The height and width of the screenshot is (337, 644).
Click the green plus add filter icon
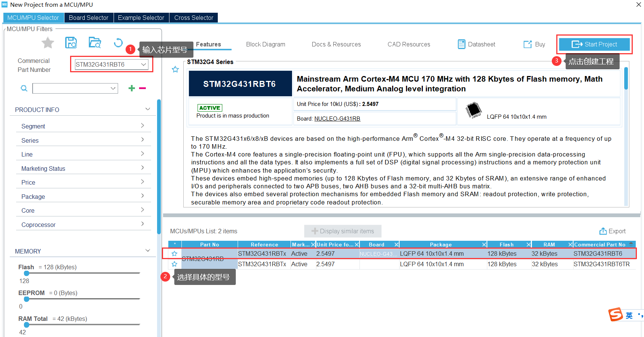[132, 88]
